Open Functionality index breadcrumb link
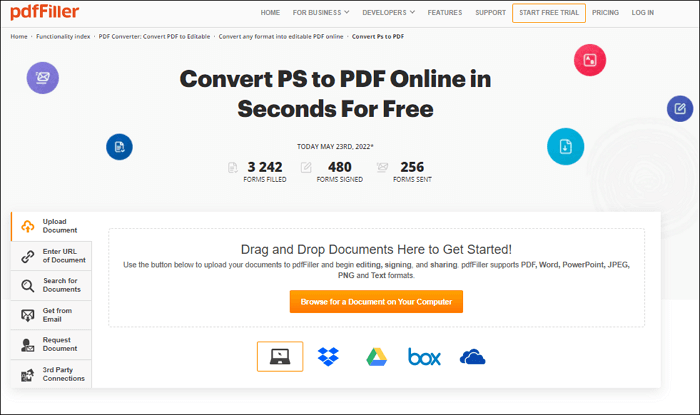This screenshot has height=415, width=700. coord(63,37)
